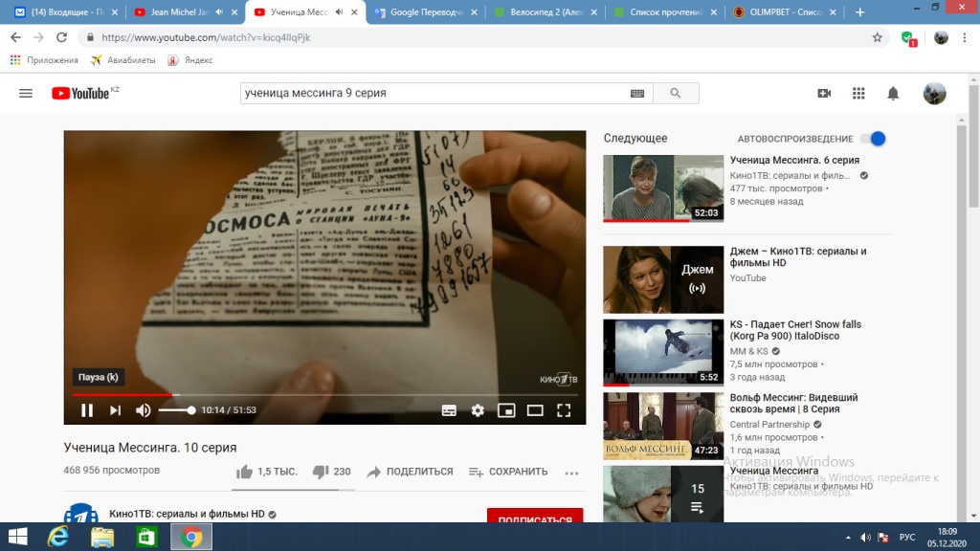
Task: Open the KS Падает Снег video title
Action: (795, 330)
